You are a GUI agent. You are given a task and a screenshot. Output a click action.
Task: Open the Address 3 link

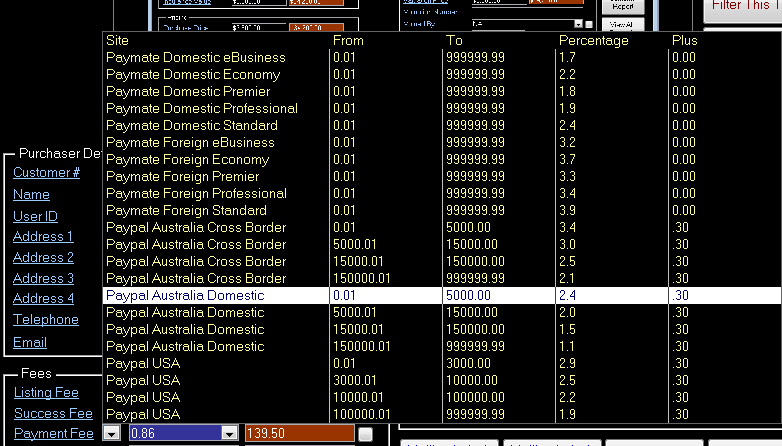tap(43, 278)
